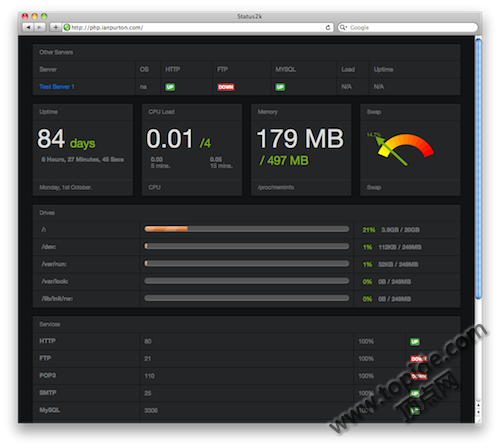The width and height of the screenshot is (500, 448).
Task: Click the / drive usage bar
Action: 247,229
